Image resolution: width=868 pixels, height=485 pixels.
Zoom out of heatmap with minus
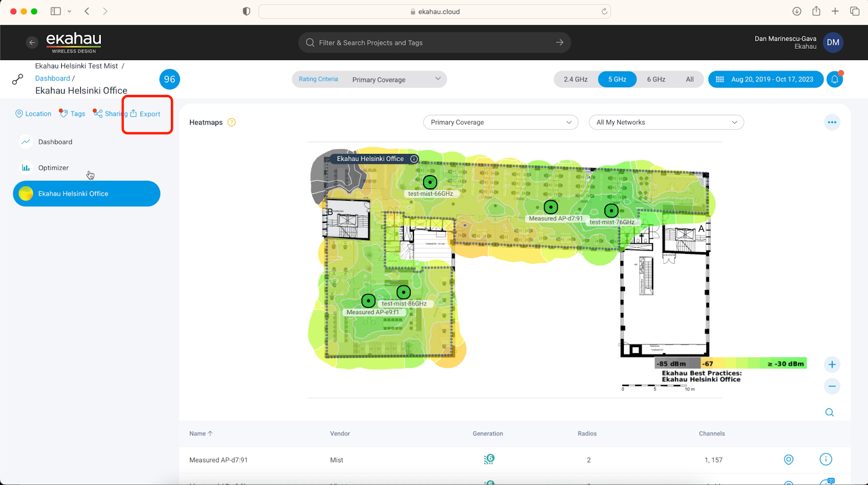coord(832,386)
